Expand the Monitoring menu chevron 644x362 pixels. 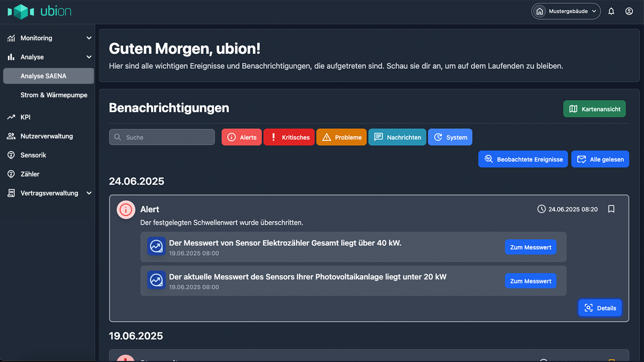[89, 38]
